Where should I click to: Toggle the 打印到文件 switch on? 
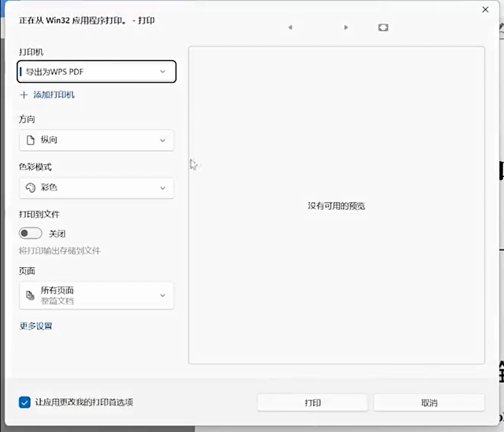pos(30,233)
